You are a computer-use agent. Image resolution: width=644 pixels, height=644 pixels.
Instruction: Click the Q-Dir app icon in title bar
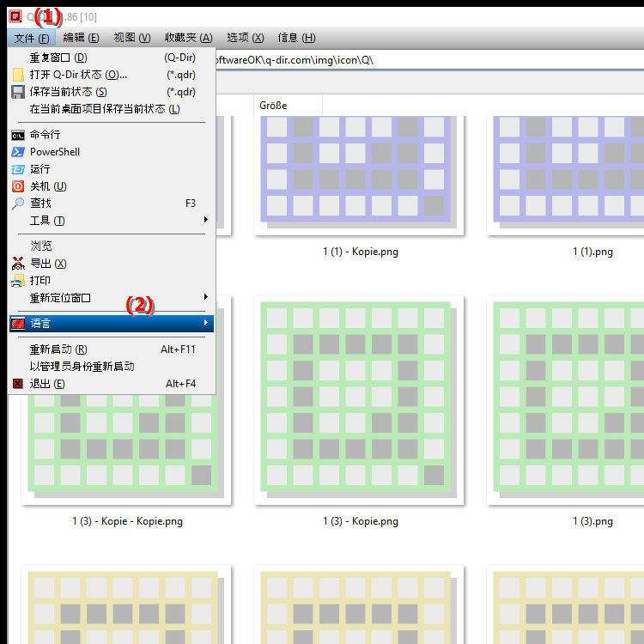click(15, 16)
